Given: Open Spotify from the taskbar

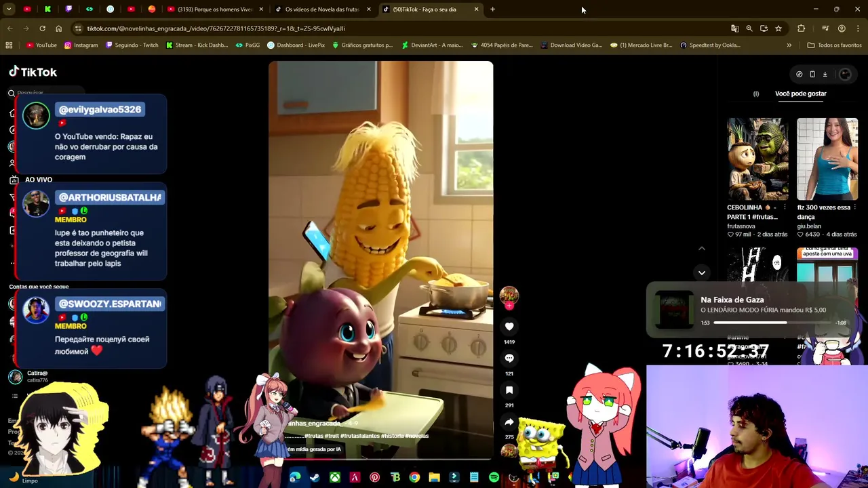Looking at the screenshot, I should 494,478.
